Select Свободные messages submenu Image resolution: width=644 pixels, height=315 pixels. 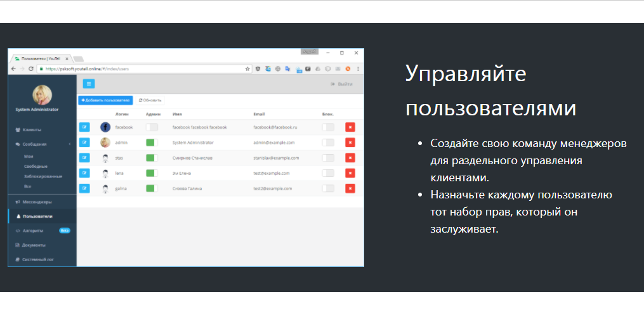36,166
